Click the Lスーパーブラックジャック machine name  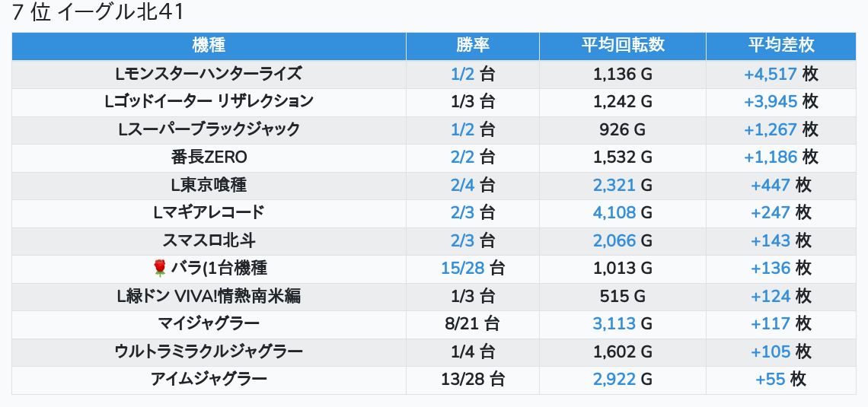(209, 129)
